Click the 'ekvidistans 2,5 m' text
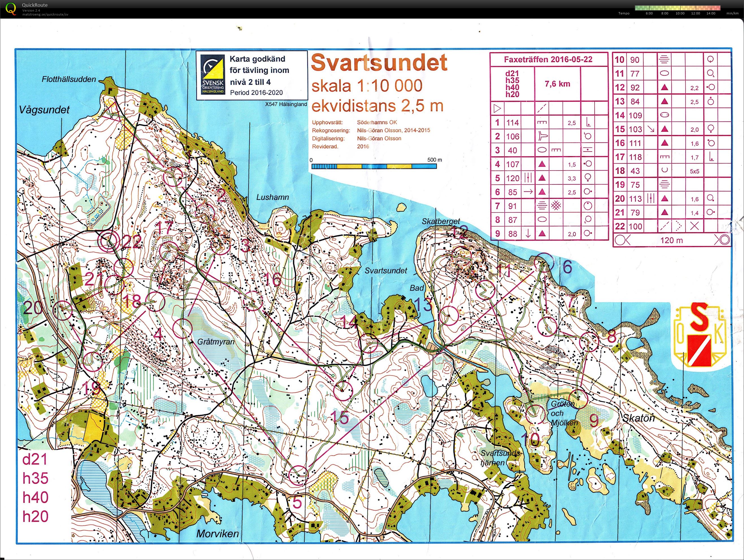The height and width of the screenshot is (560, 744). coord(378,106)
